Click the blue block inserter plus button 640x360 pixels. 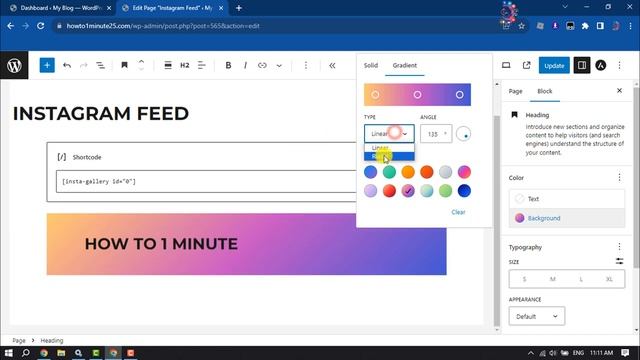[x=47, y=65]
